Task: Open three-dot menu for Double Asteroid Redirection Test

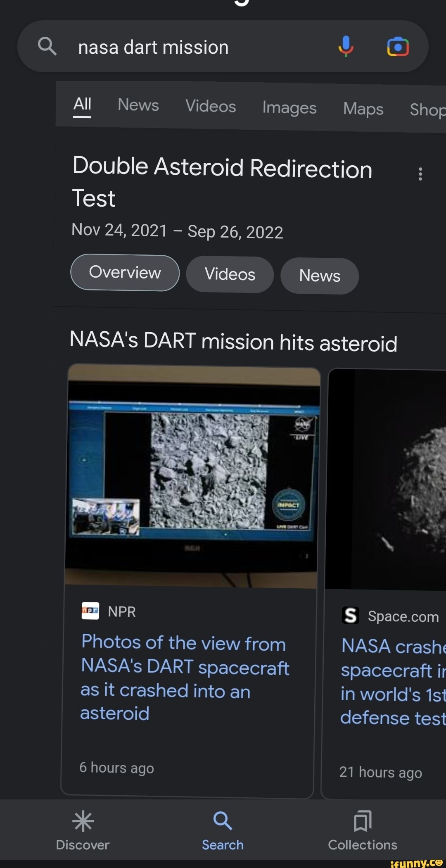Action: (x=420, y=174)
